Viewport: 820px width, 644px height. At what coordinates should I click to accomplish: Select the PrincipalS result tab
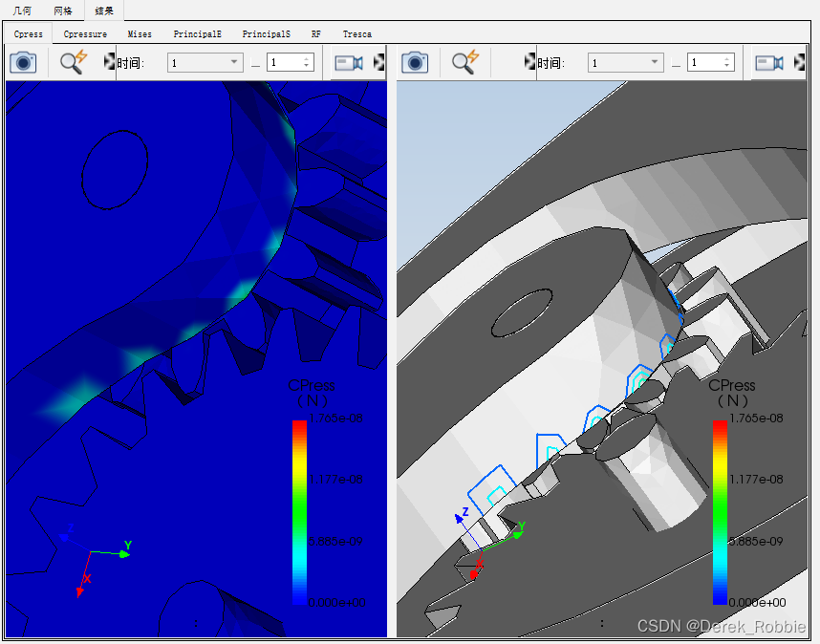pos(267,34)
